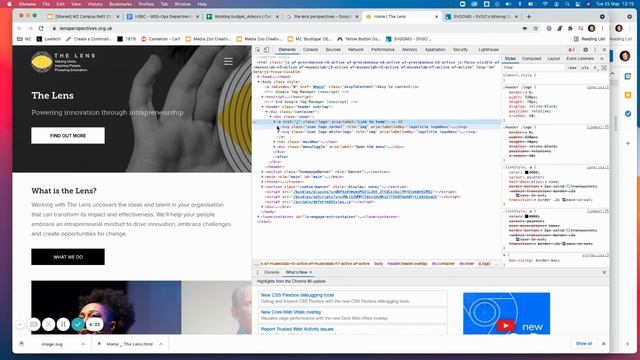This screenshot has width=640, height=360.
Task: Open the Reading List in the bookmarks bar
Action: (x=589, y=39)
